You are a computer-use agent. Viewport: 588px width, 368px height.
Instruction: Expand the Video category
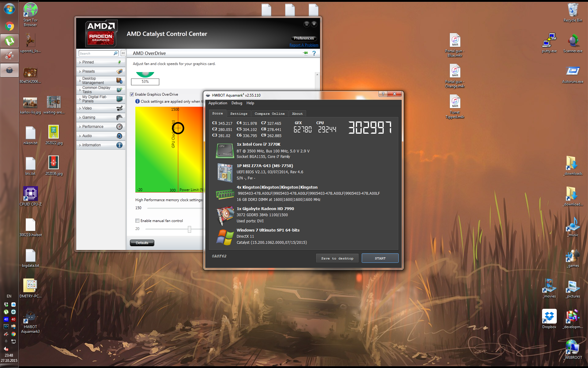point(101,108)
